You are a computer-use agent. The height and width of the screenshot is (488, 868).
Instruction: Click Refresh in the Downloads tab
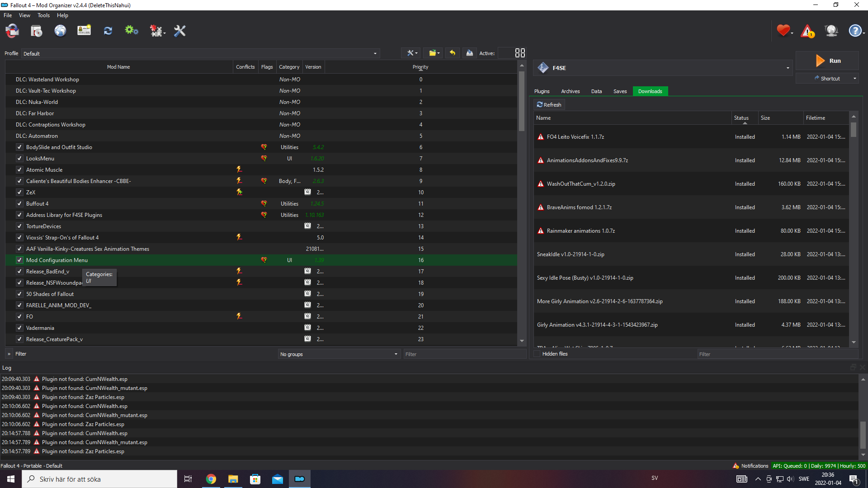[x=549, y=104]
